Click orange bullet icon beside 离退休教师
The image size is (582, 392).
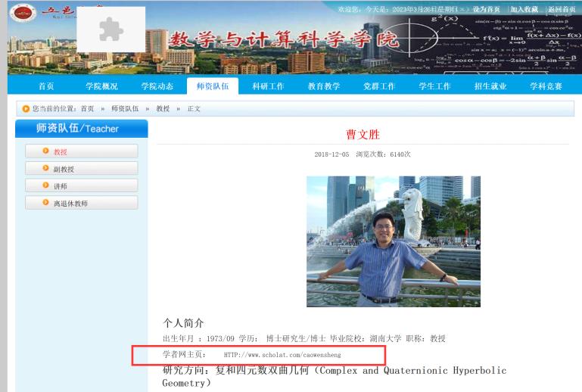click(x=45, y=203)
